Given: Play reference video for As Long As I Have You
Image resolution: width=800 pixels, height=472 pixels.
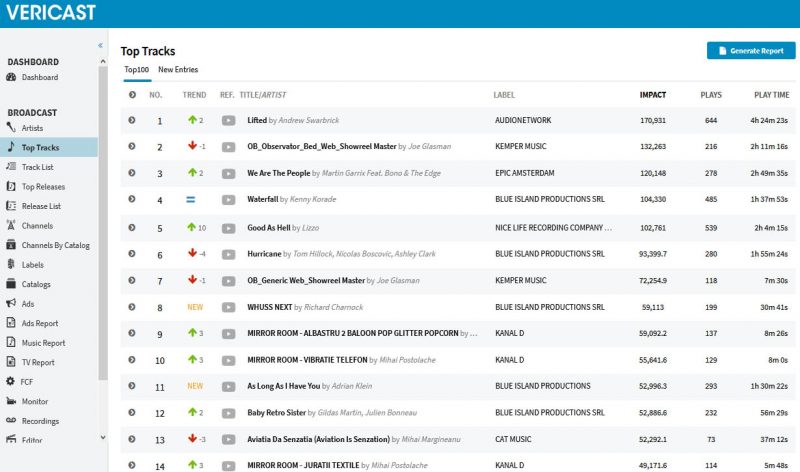Looking at the screenshot, I should (x=229, y=386).
